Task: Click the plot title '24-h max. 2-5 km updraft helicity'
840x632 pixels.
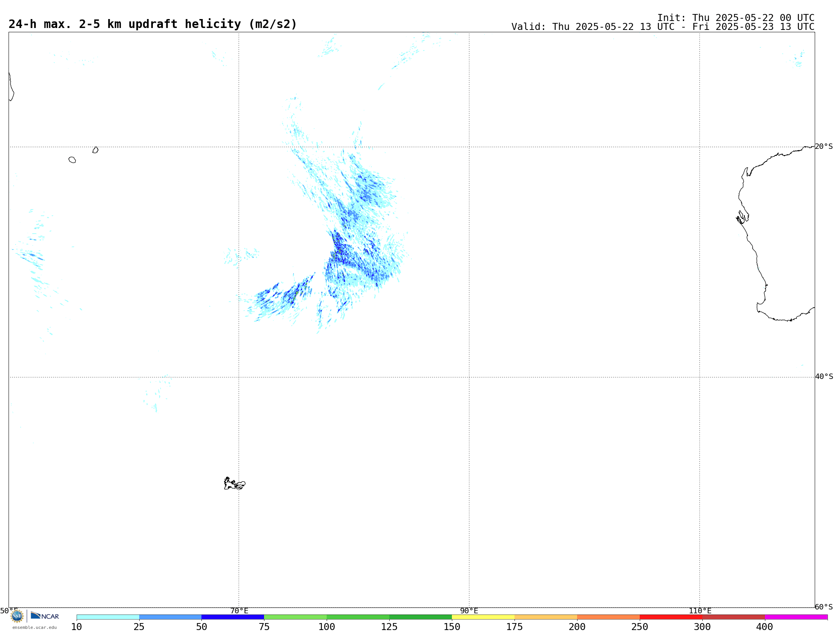Action: pos(152,24)
